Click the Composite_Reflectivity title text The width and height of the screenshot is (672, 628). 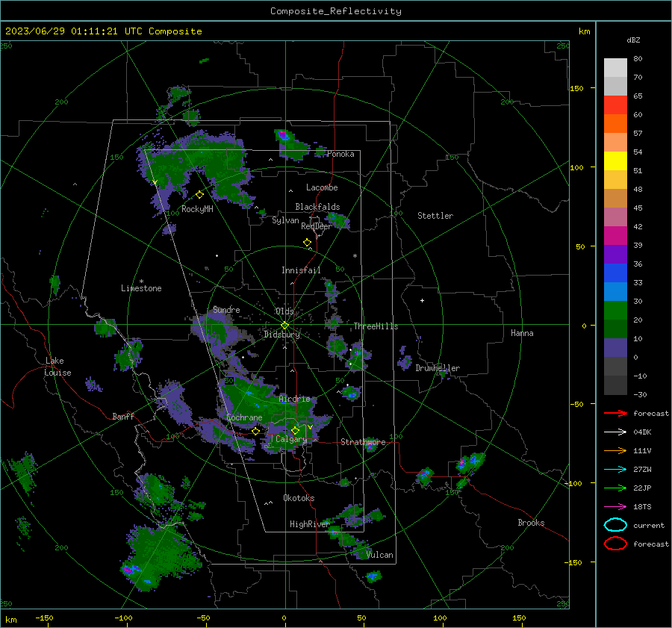coord(336,11)
